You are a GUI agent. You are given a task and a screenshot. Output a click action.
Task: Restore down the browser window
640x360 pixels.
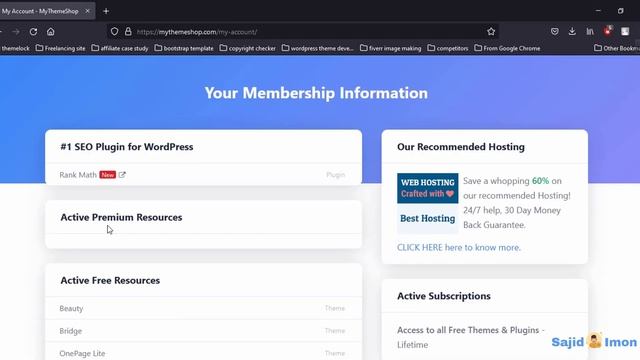point(620,11)
